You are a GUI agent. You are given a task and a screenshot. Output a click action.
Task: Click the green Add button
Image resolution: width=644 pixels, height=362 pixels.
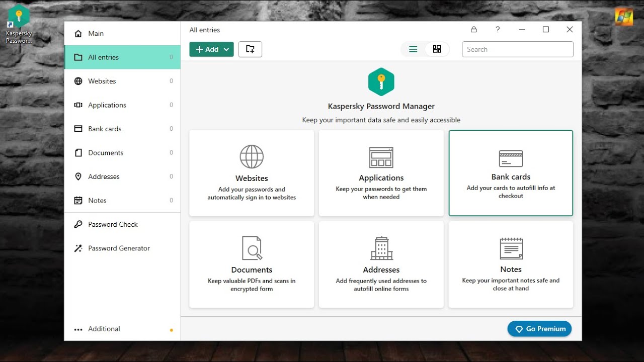tap(211, 49)
